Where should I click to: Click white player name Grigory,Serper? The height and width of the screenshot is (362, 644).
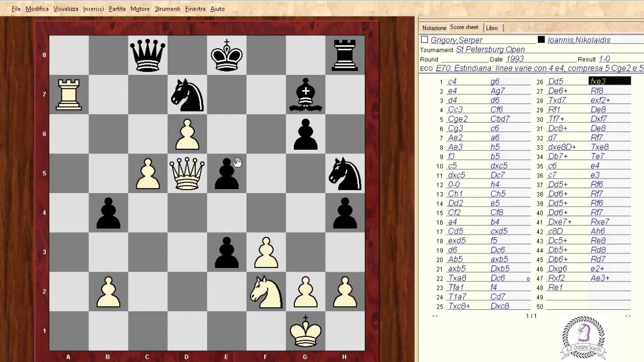pos(457,40)
